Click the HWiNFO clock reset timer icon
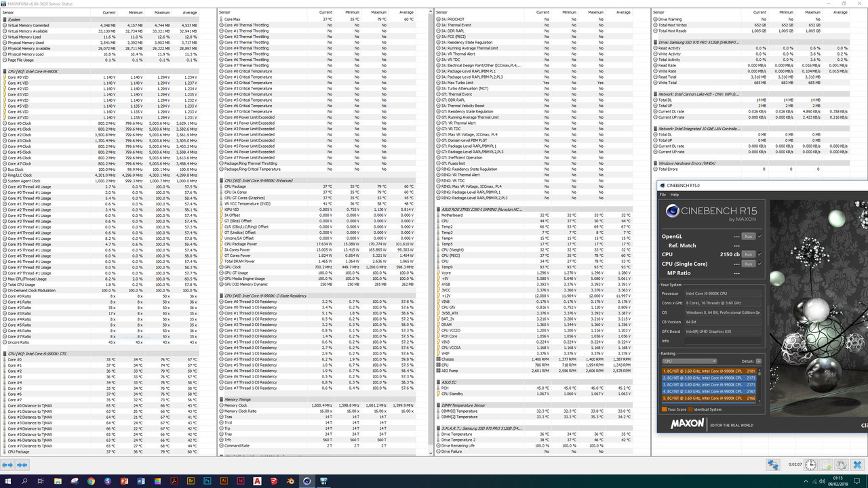Viewport: 868px width, 488px height. tap(810, 465)
